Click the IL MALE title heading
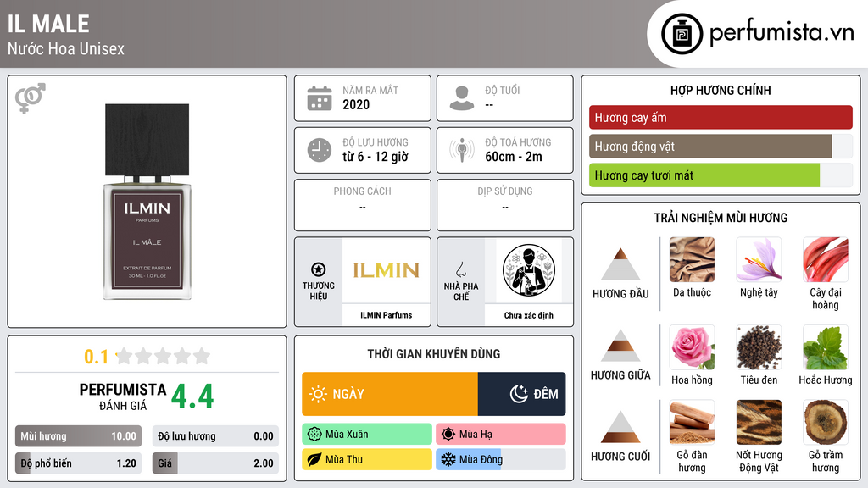The width and height of the screenshot is (868, 488). [48, 25]
